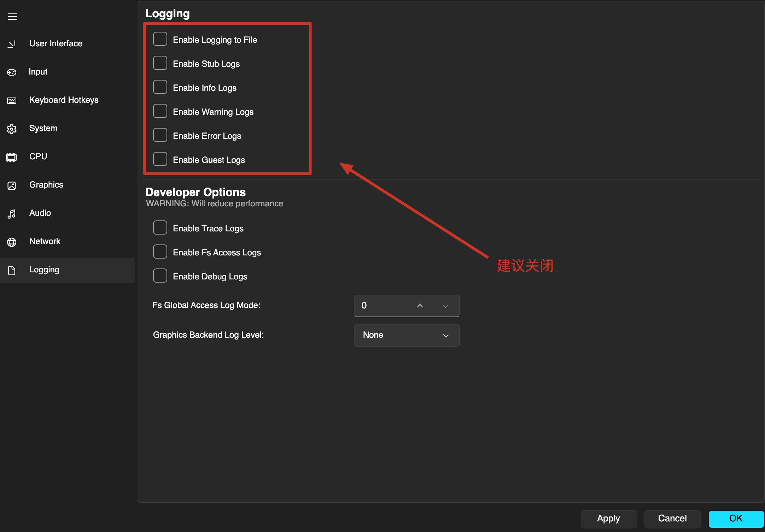Decrease Fs Global Access Log Mode value
765x532 pixels.
pyautogui.click(x=445, y=306)
